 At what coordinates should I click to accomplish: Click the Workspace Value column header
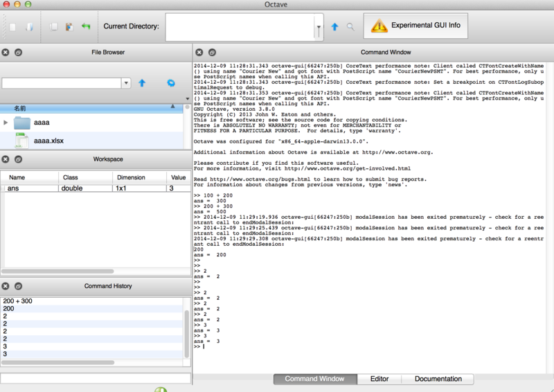(179, 177)
